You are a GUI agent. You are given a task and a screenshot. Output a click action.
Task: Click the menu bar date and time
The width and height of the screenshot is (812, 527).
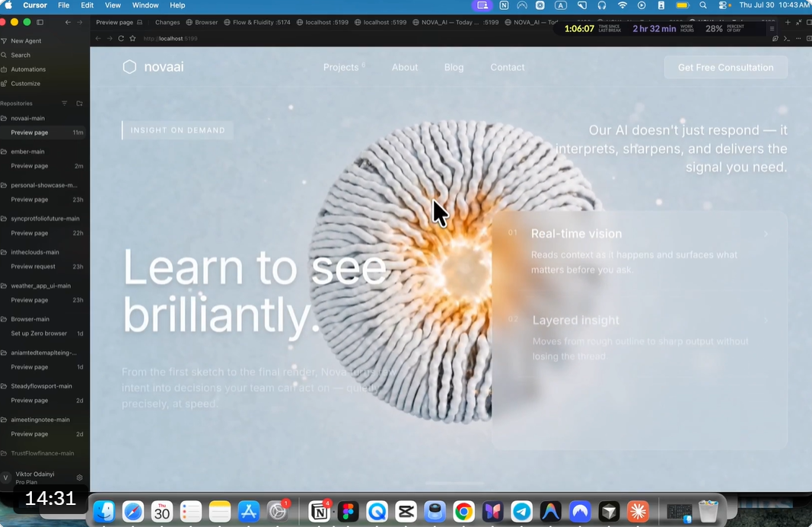click(x=775, y=5)
